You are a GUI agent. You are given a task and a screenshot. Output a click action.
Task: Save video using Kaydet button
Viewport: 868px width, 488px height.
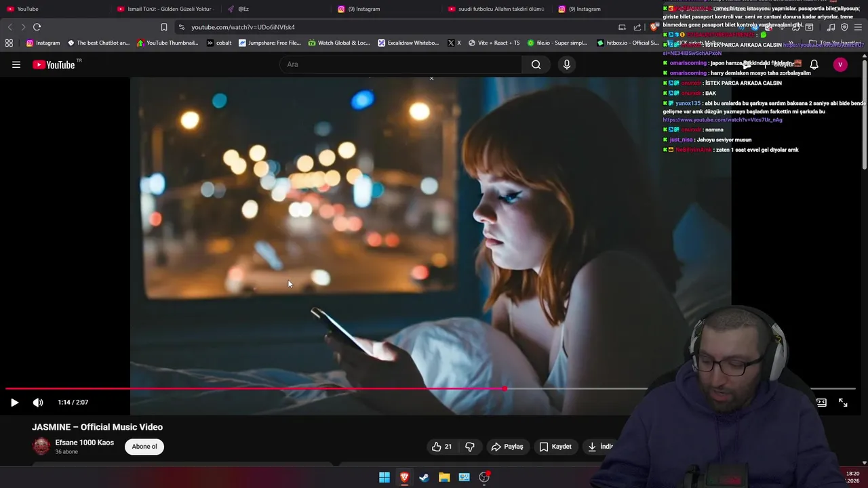(x=555, y=447)
